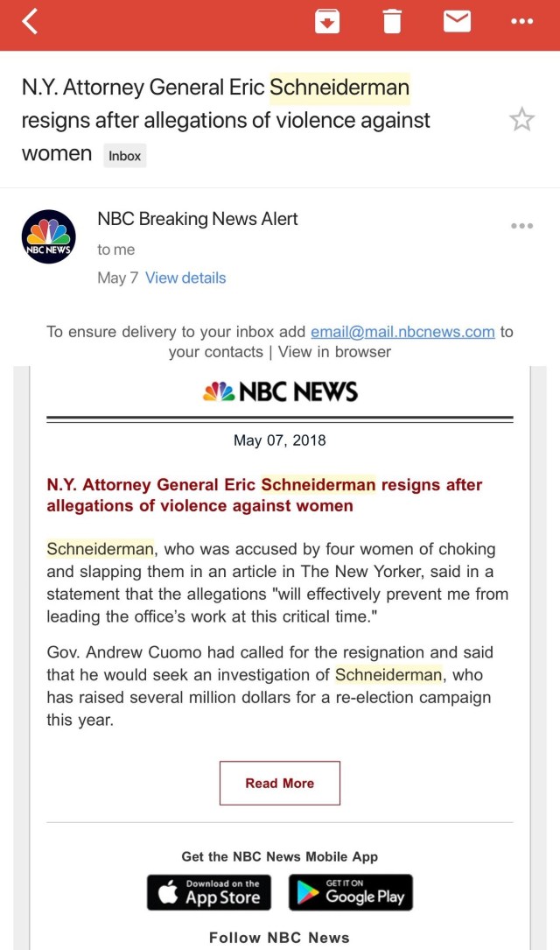560x950 pixels.
Task: Expand View details for sender
Action: [x=185, y=278]
